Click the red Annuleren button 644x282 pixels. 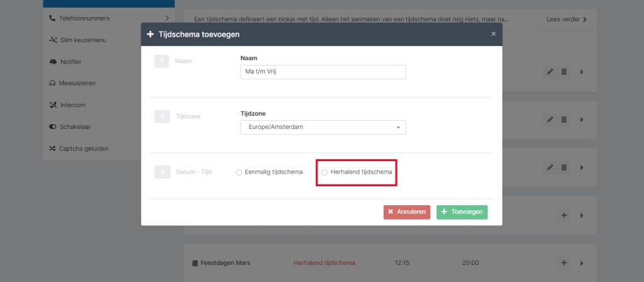click(407, 212)
